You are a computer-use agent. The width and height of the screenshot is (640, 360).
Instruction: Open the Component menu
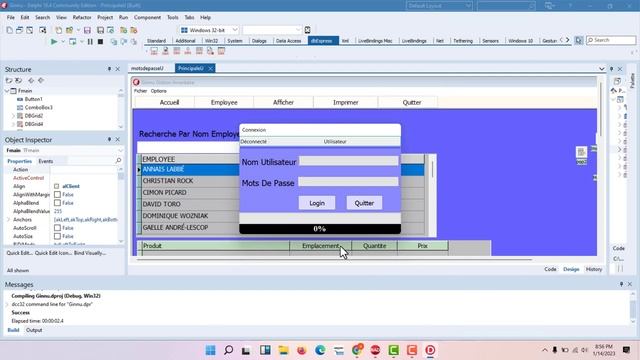[x=147, y=18]
